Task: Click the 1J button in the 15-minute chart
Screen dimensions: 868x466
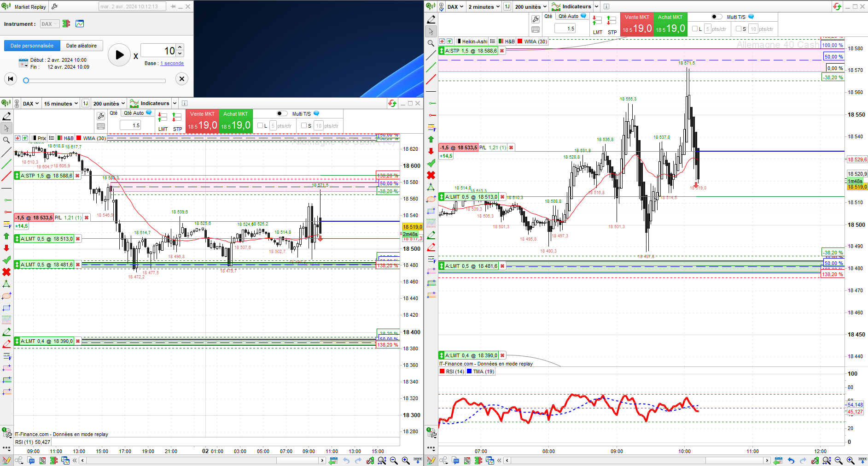Action: click(86, 103)
